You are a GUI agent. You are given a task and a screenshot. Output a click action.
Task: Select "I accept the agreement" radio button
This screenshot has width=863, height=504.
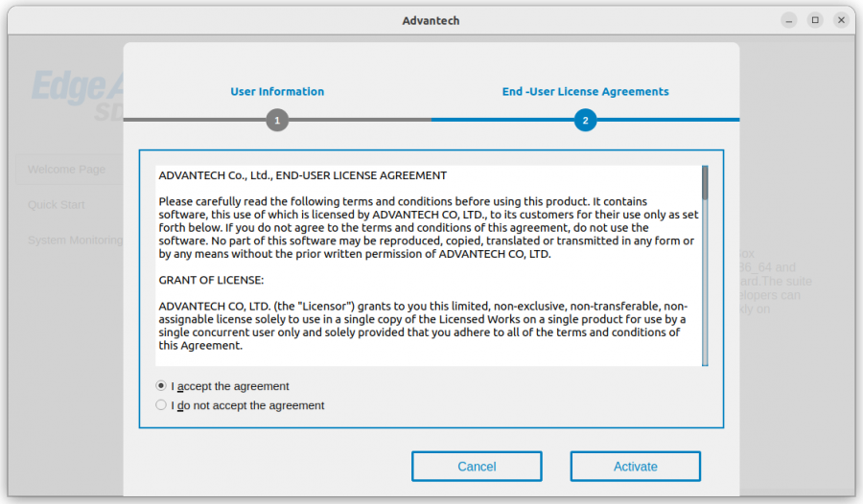coord(161,386)
